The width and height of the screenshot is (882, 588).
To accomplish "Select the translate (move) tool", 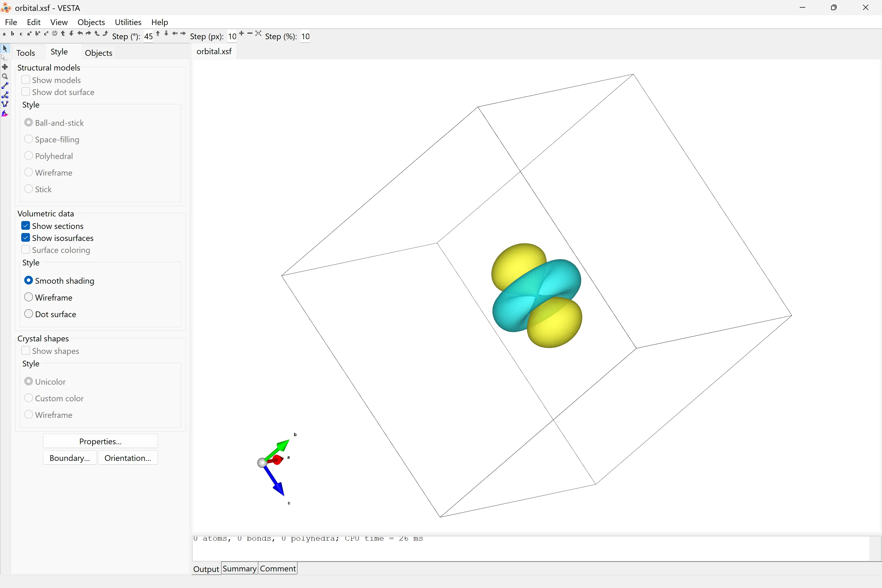I will [x=5, y=67].
